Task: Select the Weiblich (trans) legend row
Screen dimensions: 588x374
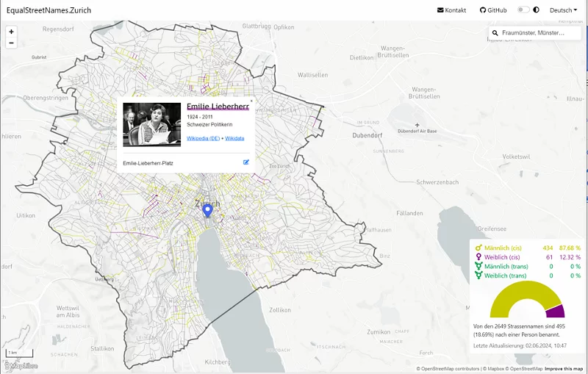Action: tap(528, 276)
